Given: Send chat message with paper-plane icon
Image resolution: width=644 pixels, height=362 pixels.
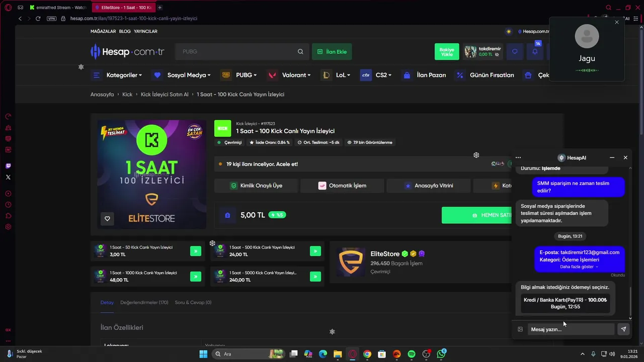Looking at the screenshot, I should (623, 329).
